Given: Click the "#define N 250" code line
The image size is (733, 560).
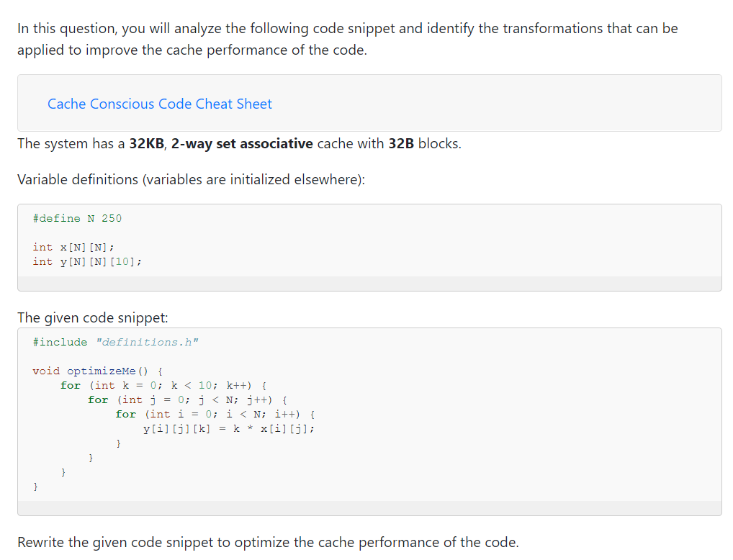Looking at the screenshot, I should pos(76,218).
